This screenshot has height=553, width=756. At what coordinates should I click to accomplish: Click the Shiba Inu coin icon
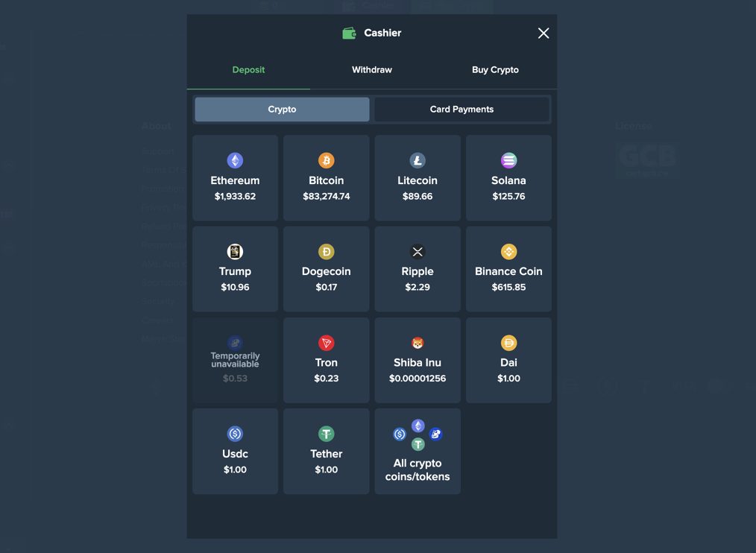[x=418, y=343]
